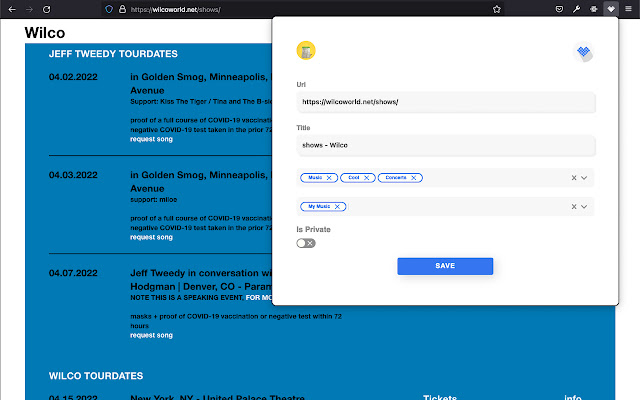Click the 'support: miloe' text
The height and width of the screenshot is (400, 640).
[153, 200]
